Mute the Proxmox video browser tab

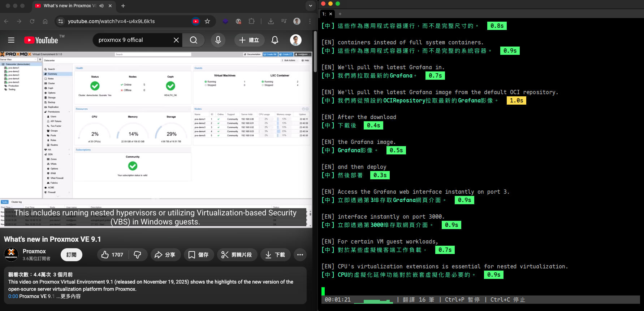click(x=101, y=6)
